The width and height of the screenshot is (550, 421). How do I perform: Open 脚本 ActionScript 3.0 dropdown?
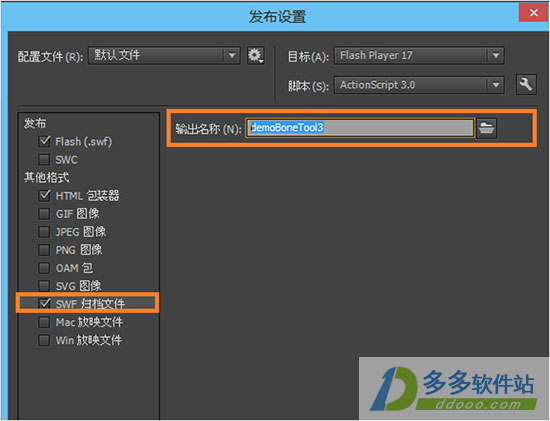click(x=419, y=85)
